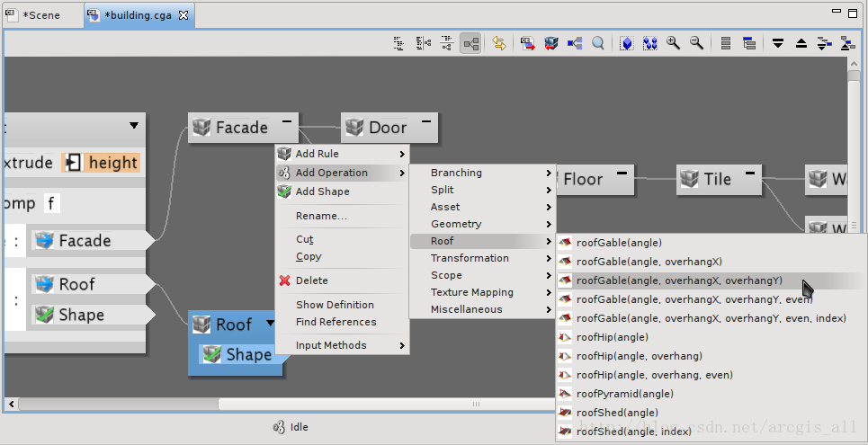Click multiple blue cubes frame-all icon

click(650, 43)
